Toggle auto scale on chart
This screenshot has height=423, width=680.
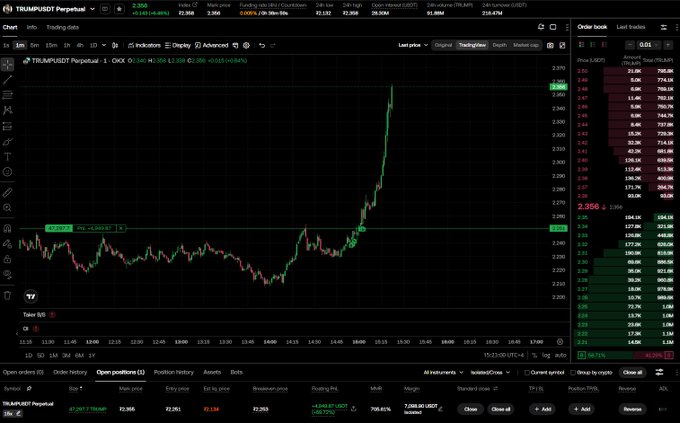tap(560, 355)
